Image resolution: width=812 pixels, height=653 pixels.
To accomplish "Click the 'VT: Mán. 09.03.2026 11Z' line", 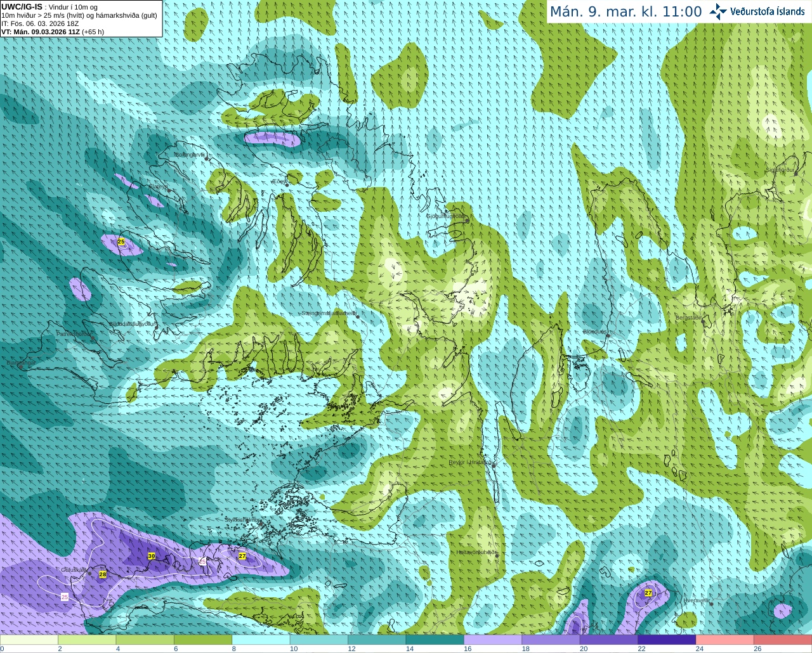I will coord(41,32).
